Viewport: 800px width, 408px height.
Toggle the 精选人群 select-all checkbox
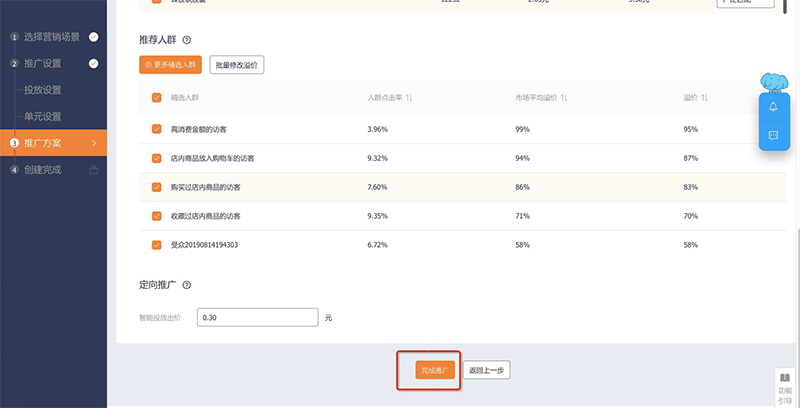click(x=156, y=97)
